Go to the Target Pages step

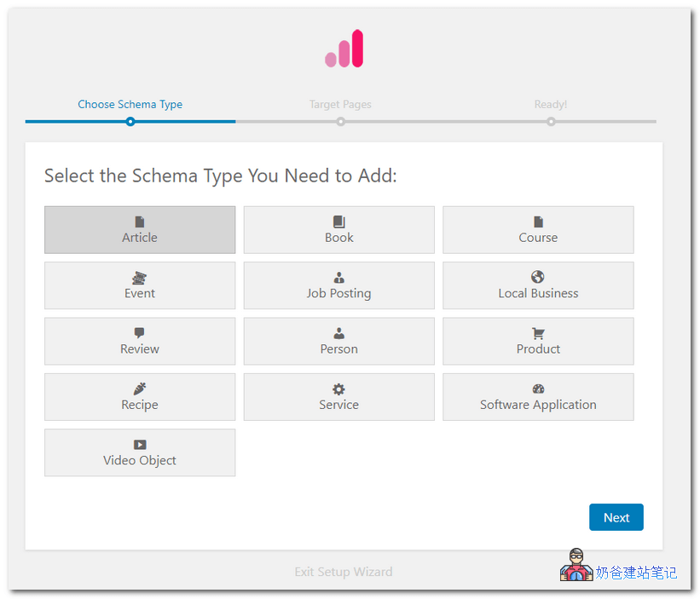click(x=340, y=105)
